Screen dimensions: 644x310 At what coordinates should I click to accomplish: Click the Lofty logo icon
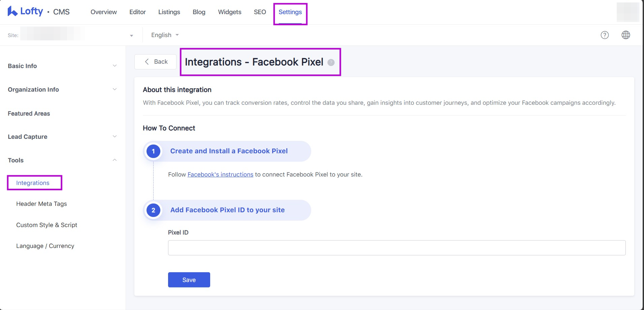coord(12,11)
